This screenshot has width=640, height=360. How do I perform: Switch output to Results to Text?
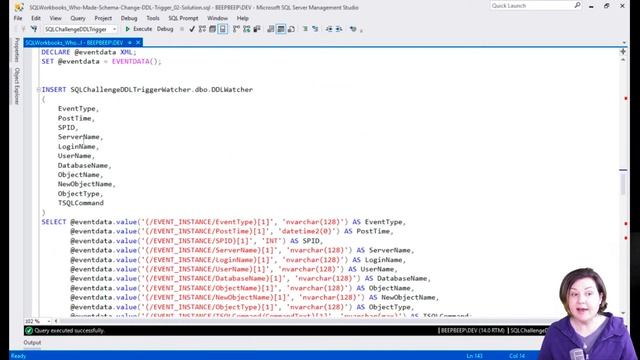click(x=271, y=29)
